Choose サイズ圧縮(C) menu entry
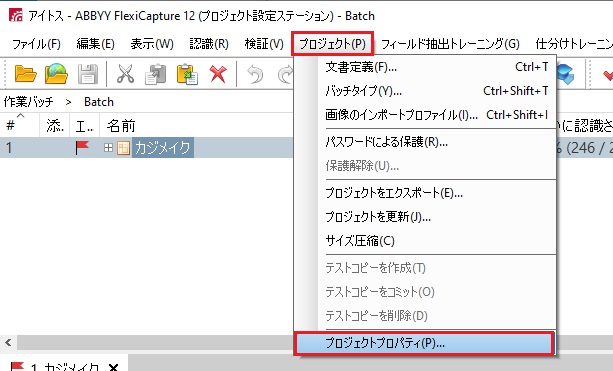This screenshot has height=371, width=613. (437, 241)
